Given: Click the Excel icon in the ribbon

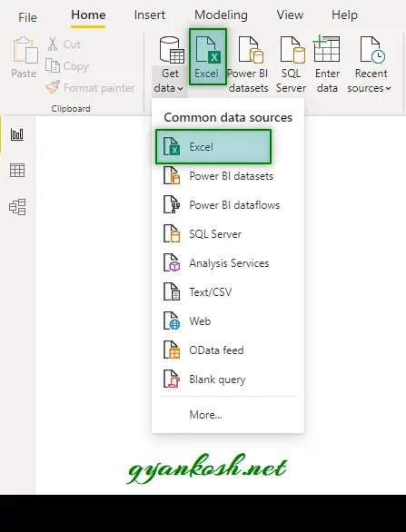Looking at the screenshot, I should (208, 50).
